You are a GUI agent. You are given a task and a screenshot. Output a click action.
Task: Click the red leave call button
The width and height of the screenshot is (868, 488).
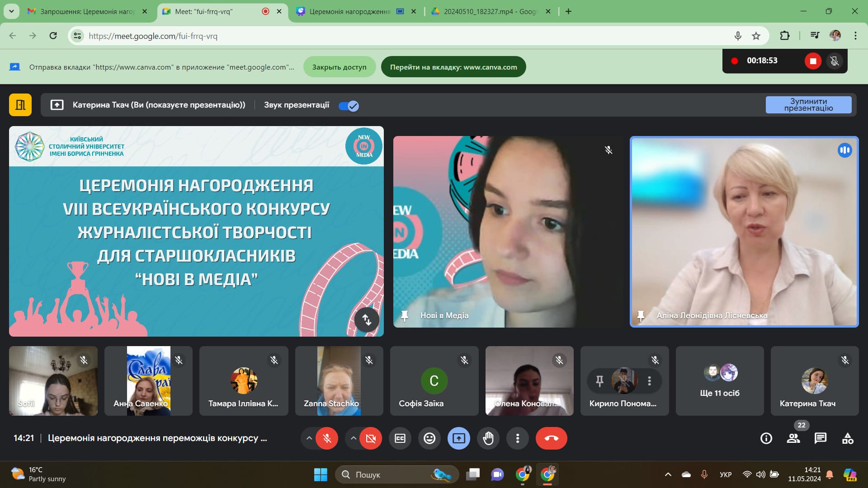point(551,438)
